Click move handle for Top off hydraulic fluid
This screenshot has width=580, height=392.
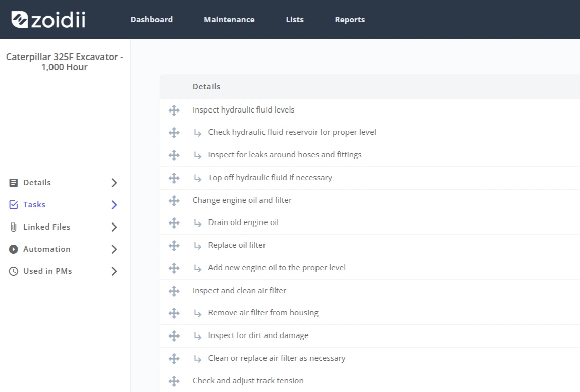pos(174,178)
